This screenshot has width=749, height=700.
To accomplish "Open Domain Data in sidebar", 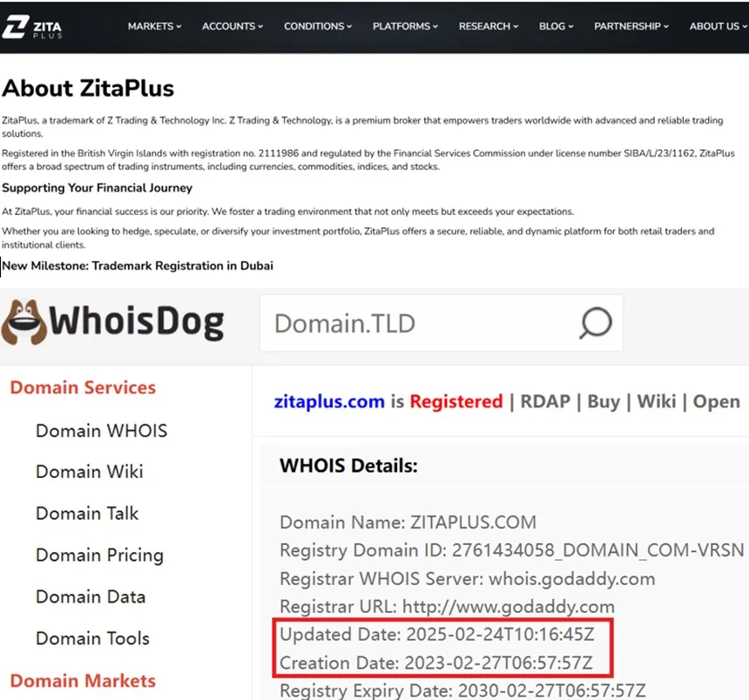I will click(x=91, y=597).
